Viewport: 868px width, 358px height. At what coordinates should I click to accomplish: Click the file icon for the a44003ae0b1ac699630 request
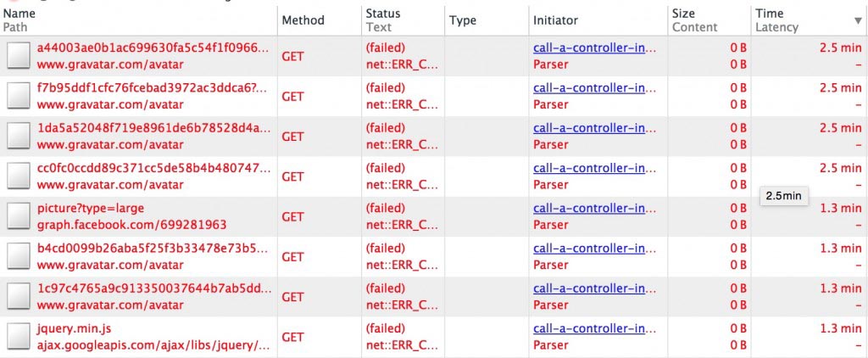coord(19,56)
